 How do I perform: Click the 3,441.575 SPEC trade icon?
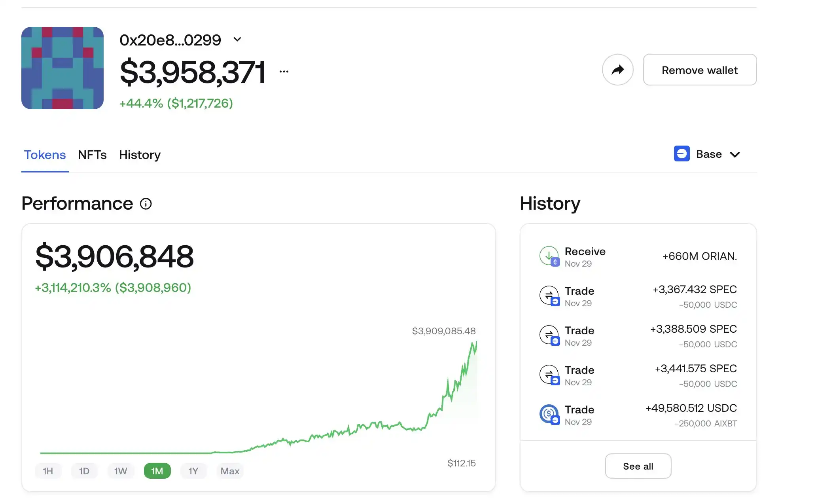[x=549, y=375]
